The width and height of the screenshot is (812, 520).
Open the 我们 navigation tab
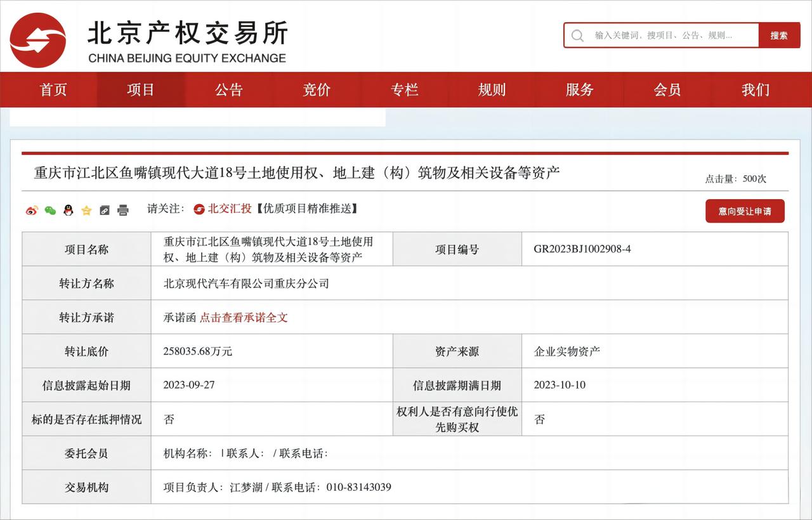[756, 89]
